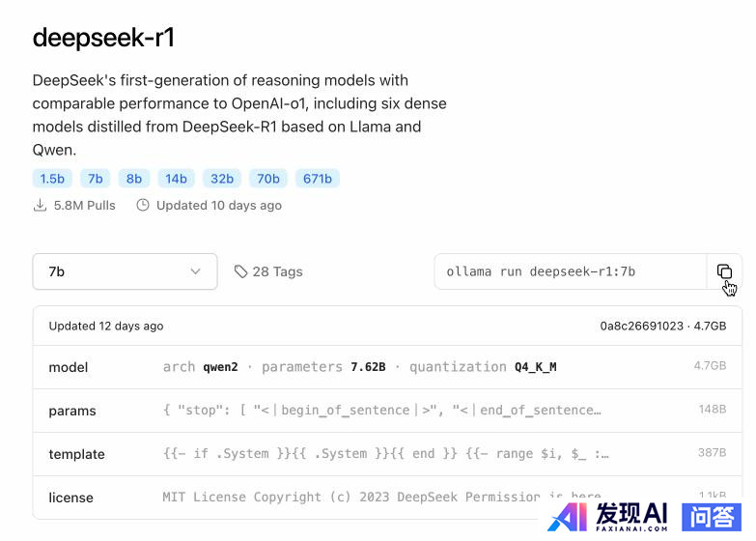Image resolution: width=756 pixels, height=541 pixels.
Task: Choose the 14b size tag
Action: point(177,179)
